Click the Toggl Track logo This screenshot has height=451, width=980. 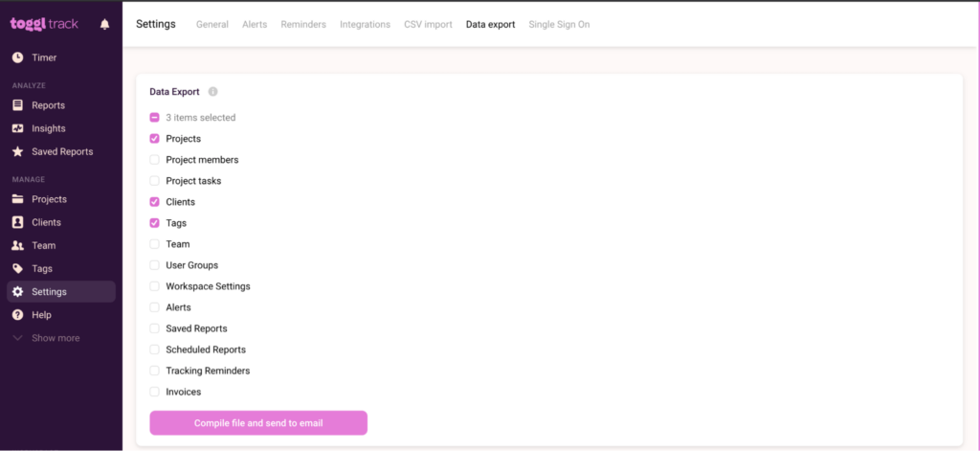coord(44,24)
